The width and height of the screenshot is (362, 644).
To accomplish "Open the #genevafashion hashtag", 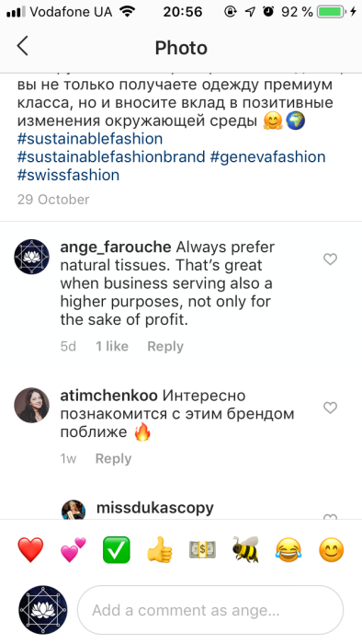I will (267, 157).
